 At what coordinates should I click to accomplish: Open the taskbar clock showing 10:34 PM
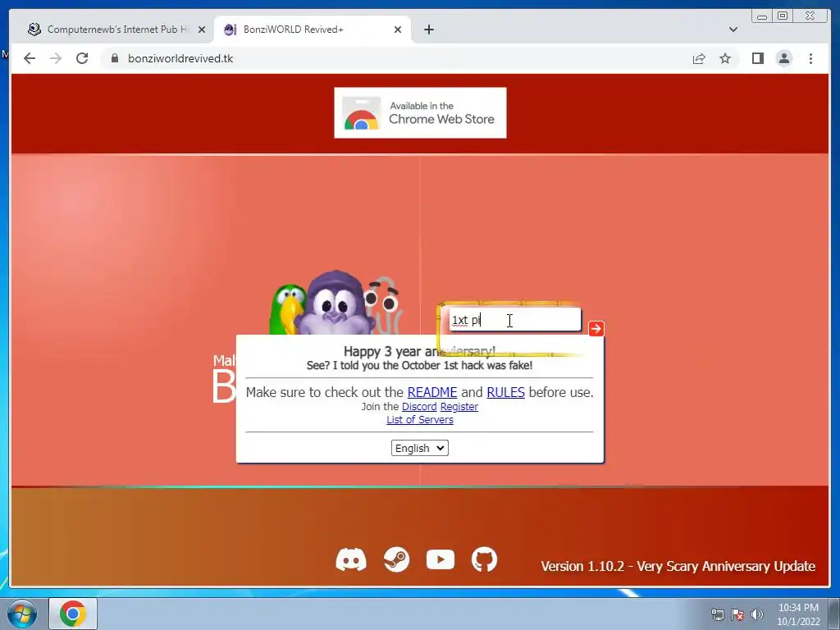(x=798, y=614)
